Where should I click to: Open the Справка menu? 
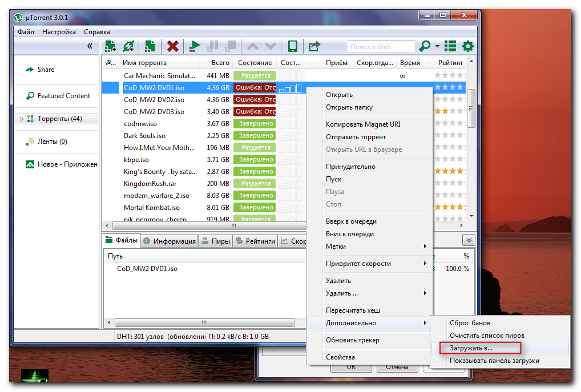96,32
